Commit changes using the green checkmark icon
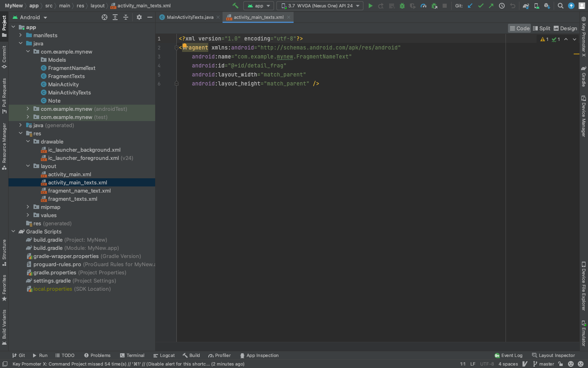 (x=481, y=6)
